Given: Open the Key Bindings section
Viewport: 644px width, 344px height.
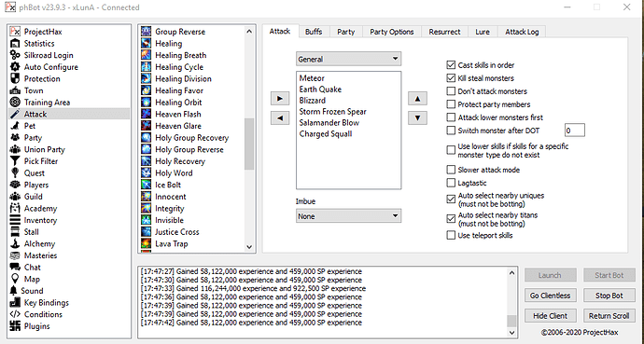Looking at the screenshot, I should pos(46,303).
